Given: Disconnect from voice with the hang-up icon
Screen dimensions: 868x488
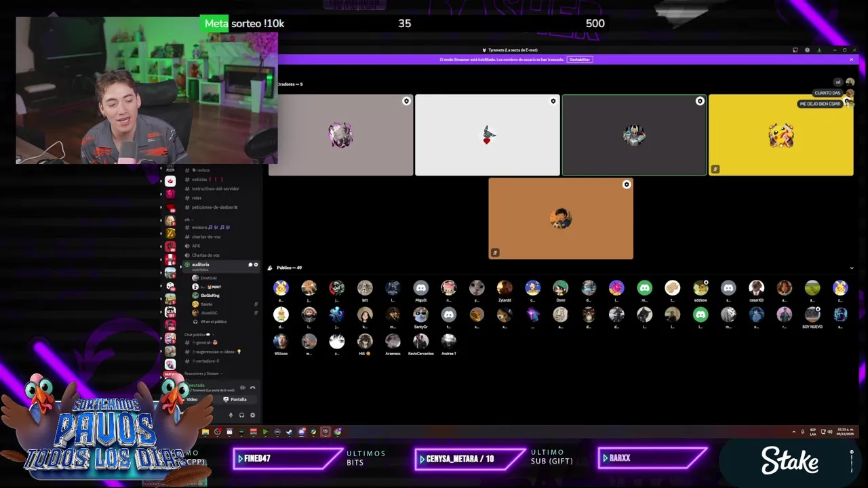Looking at the screenshot, I should [252, 388].
